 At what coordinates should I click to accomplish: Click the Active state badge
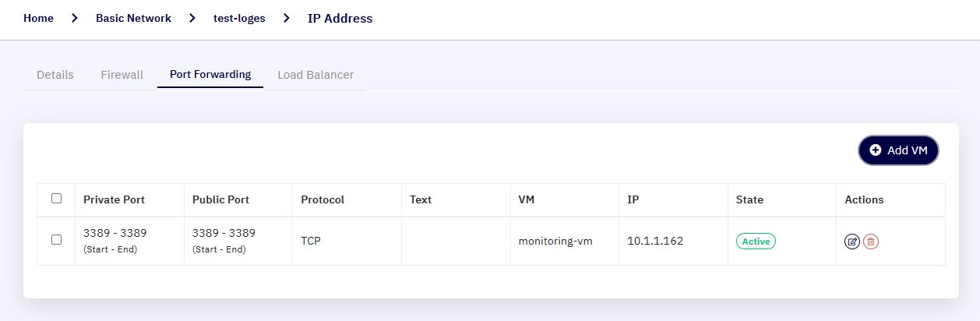point(756,242)
